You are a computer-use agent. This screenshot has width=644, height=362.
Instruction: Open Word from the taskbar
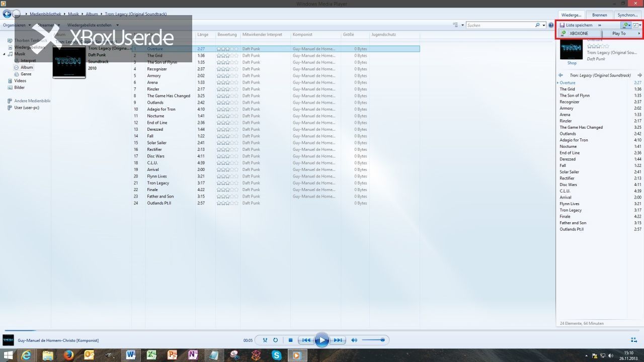(131, 355)
